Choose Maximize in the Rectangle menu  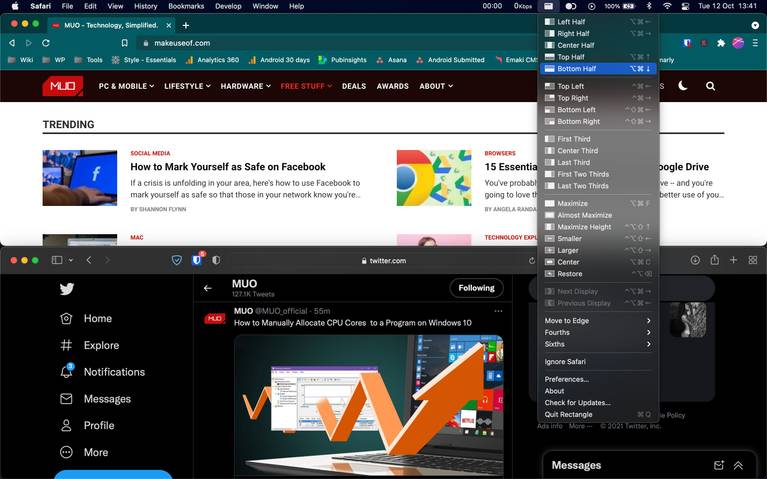(598, 204)
